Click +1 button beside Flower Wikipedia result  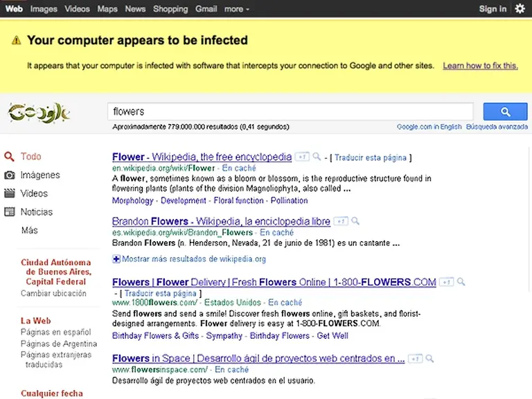pos(302,157)
